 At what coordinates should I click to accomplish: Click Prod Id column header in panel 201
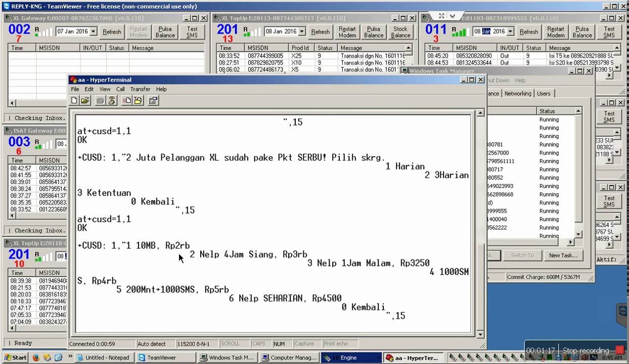pos(302,48)
